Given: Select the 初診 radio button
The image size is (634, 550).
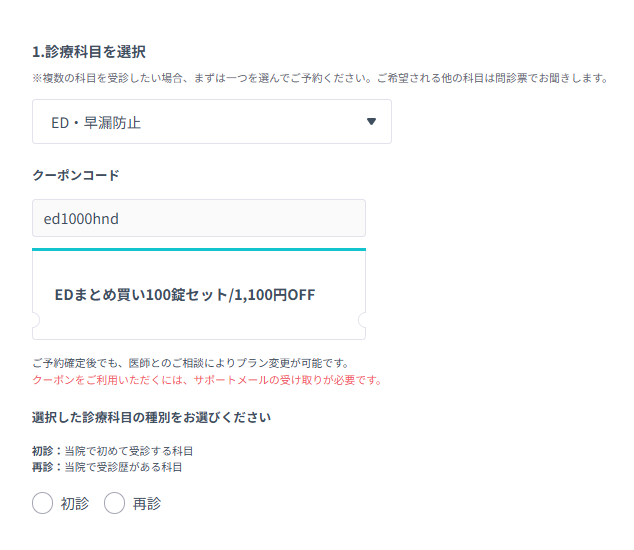Looking at the screenshot, I should (42, 503).
